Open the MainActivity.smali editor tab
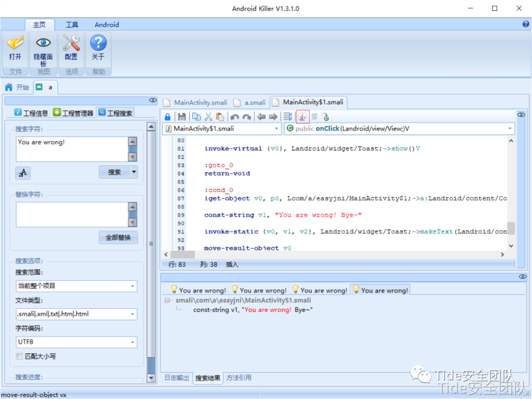The height and width of the screenshot is (399, 532). coord(196,102)
